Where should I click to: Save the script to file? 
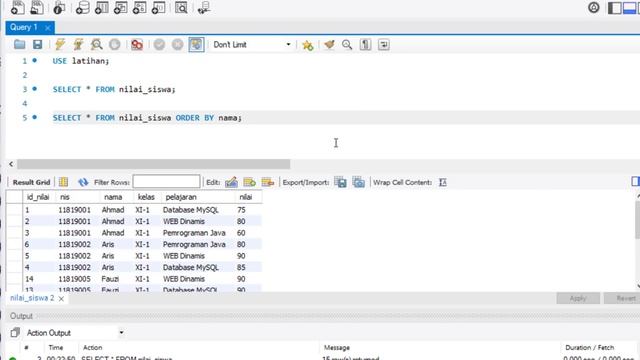[38, 44]
